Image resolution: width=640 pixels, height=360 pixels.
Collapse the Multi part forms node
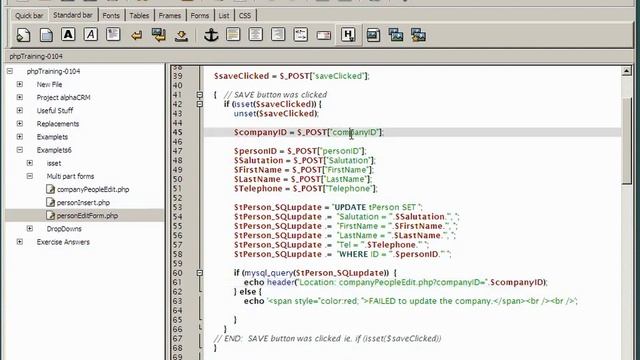(x=30, y=176)
